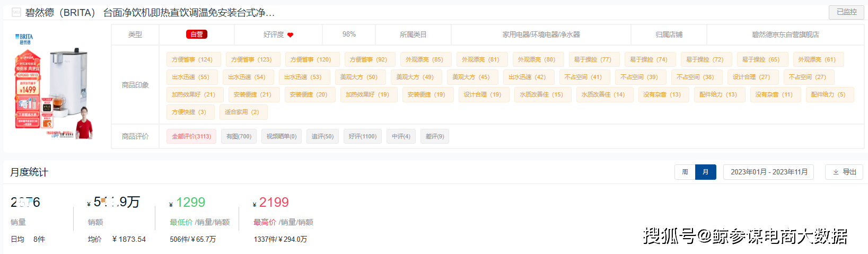
Task: Click the red heart icon beside 好评度
Action: pos(291,35)
